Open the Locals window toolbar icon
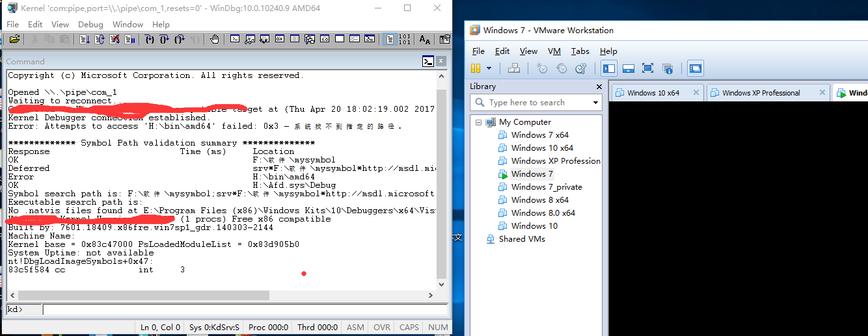The width and height of the screenshot is (868, 336). tap(265, 39)
